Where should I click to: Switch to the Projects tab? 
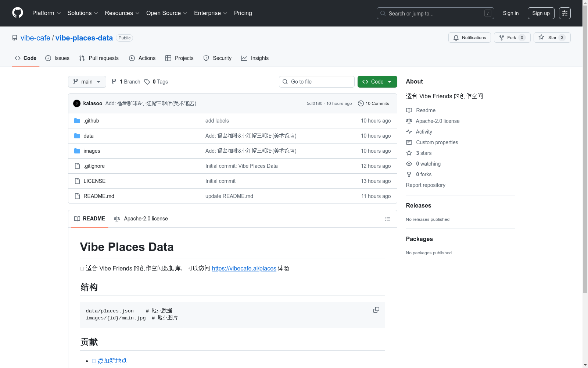coord(179,58)
